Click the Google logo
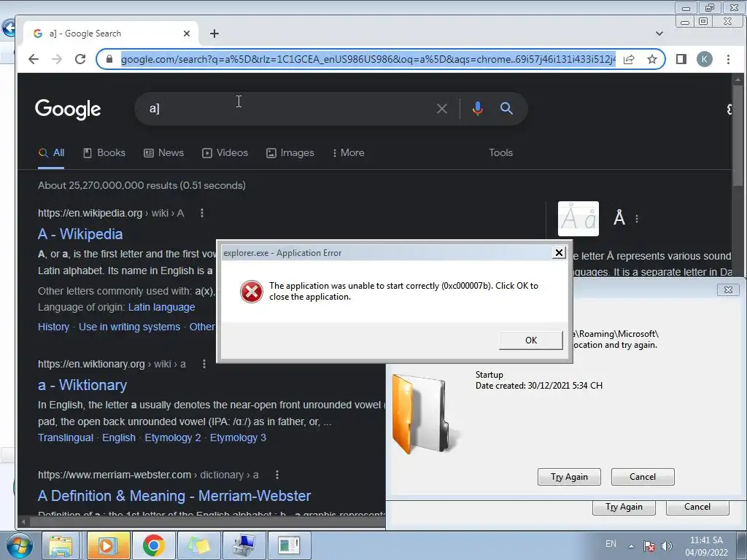747x560 pixels. [68, 109]
